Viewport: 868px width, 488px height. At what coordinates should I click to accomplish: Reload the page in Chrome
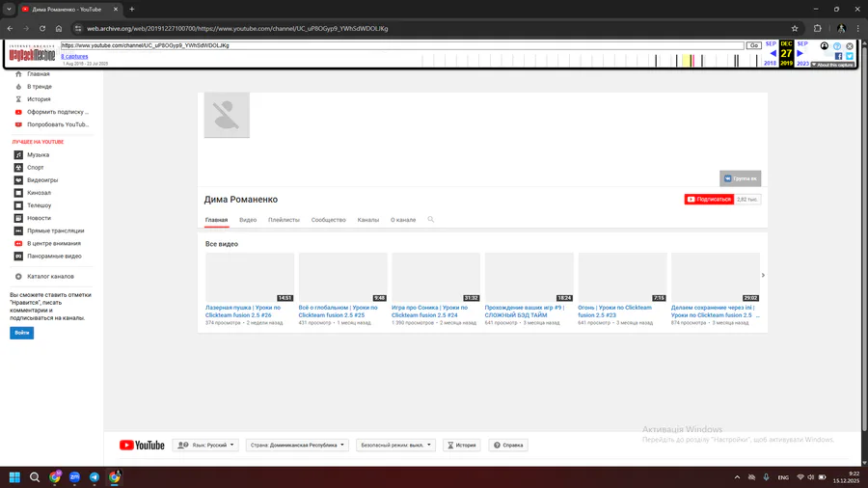pyautogui.click(x=42, y=28)
